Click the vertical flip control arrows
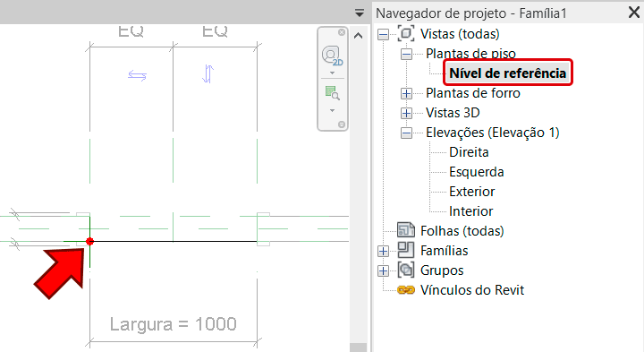644x352 pixels. [x=208, y=74]
